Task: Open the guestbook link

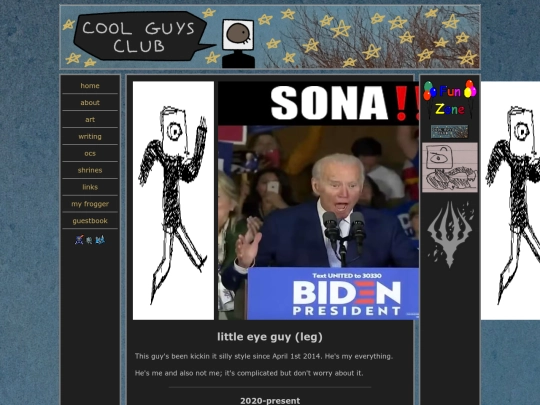Action: point(90,221)
